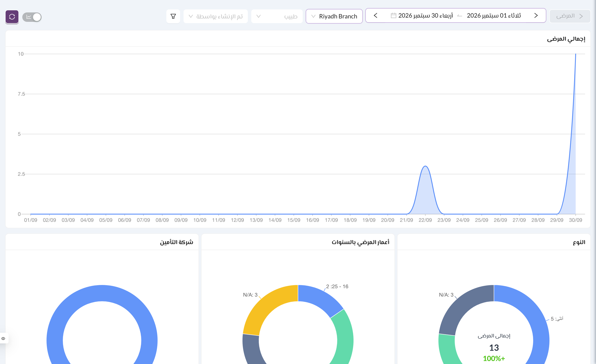This screenshot has width=596, height=364.
Task: Click the end date أربعاء 30 سبتمبر 2026
Action: 426,16
